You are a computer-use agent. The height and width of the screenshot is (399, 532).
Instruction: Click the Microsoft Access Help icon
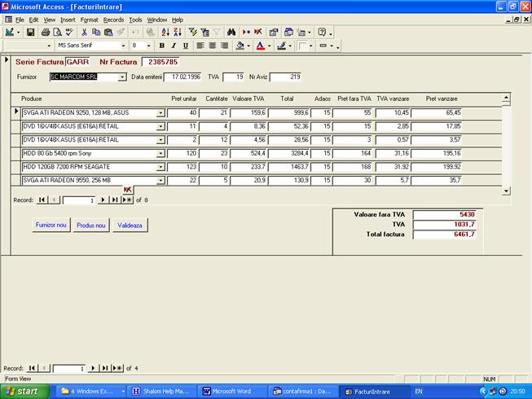(x=322, y=33)
